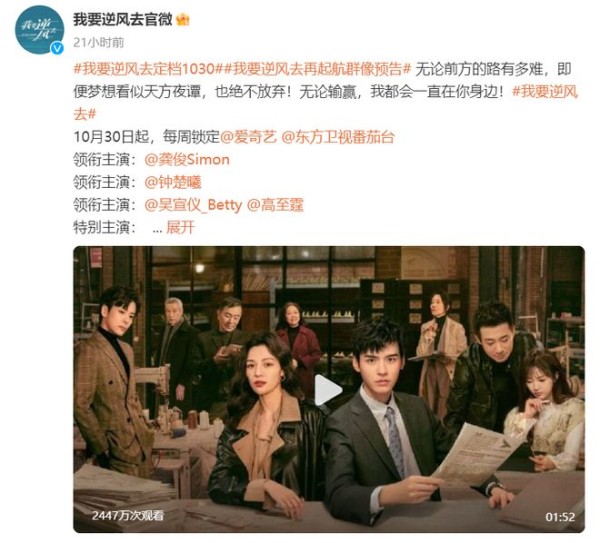
Task: Click the 2447万次观看 view count
Action: click(x=127, y=515)
